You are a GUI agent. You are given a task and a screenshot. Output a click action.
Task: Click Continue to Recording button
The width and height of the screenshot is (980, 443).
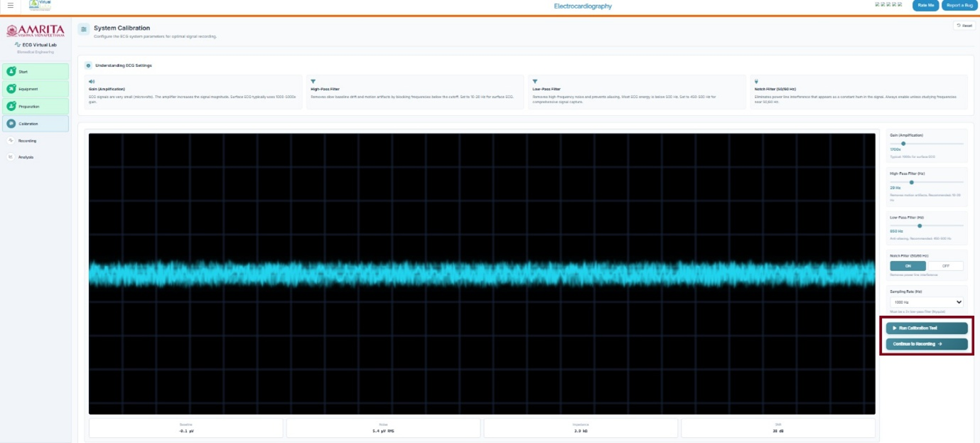click(x=926, y=344)
